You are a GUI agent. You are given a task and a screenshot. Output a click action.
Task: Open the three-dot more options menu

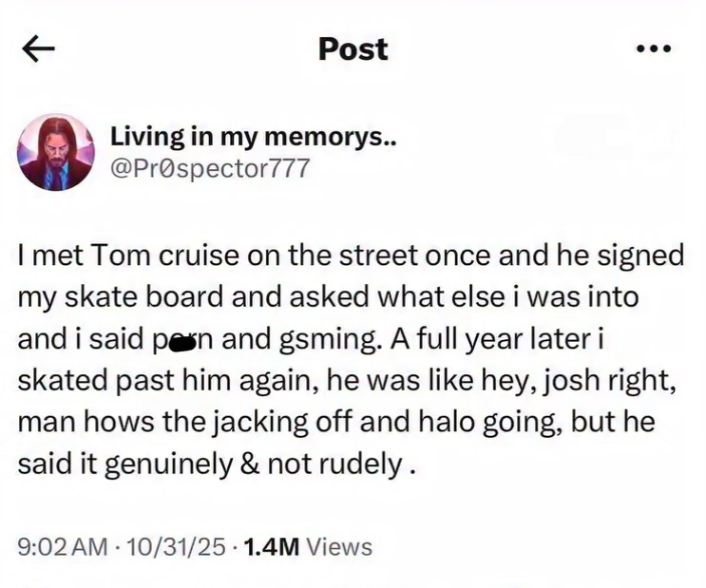pyautogui.click(x=654, y=50)
